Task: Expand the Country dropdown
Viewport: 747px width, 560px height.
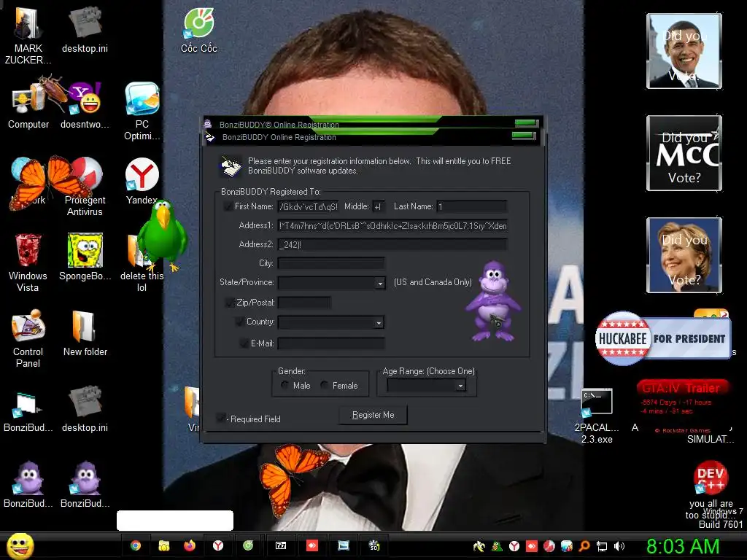Action: click(x=379, y=323)
